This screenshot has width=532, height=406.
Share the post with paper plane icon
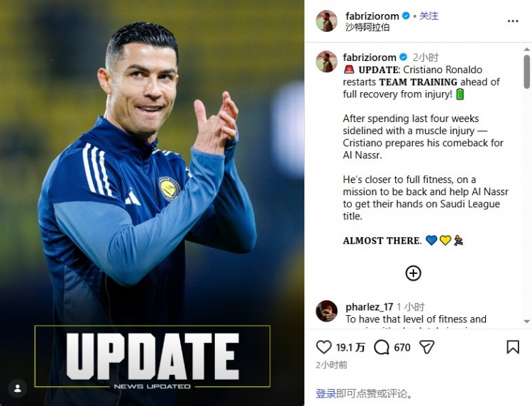(x=427, y=347)
